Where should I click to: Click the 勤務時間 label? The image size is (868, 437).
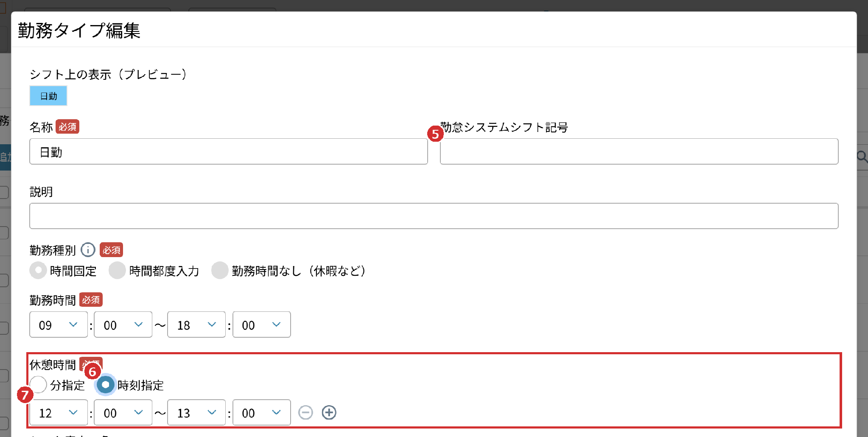click(x=53, y=300)
